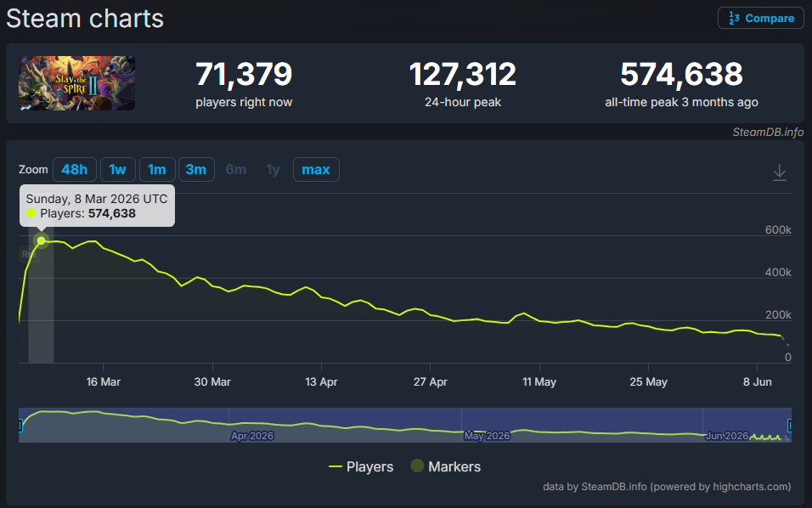
Task: Set chart zoom to max
Action: 316,169
